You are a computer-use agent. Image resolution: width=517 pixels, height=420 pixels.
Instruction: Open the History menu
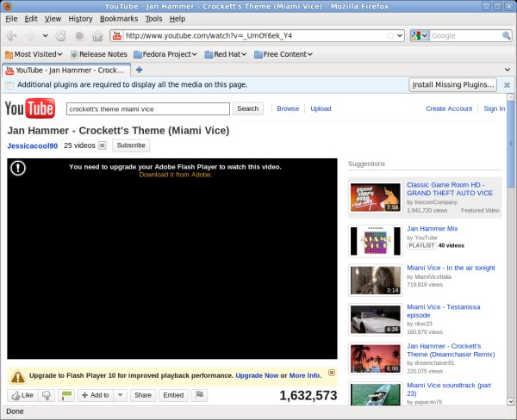(80, 18)
